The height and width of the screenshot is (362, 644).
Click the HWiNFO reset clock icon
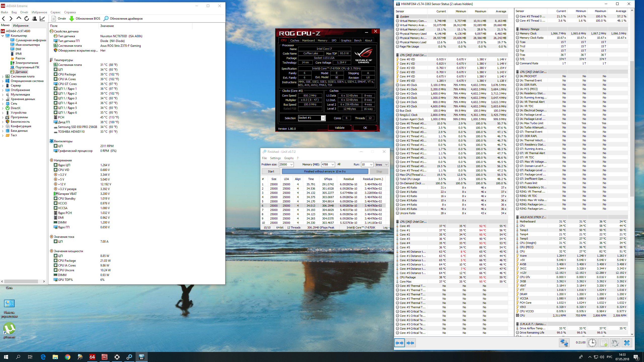(x=592, y=343)
